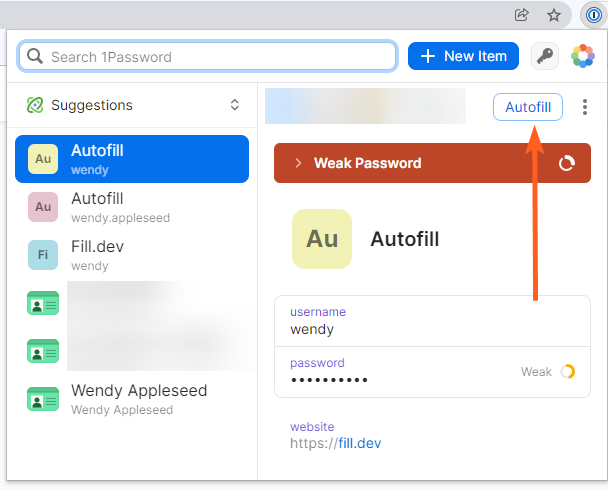Screen dimensions: 608x491
Task: Click the browser share page icon
Action: (x=521, y=15)
